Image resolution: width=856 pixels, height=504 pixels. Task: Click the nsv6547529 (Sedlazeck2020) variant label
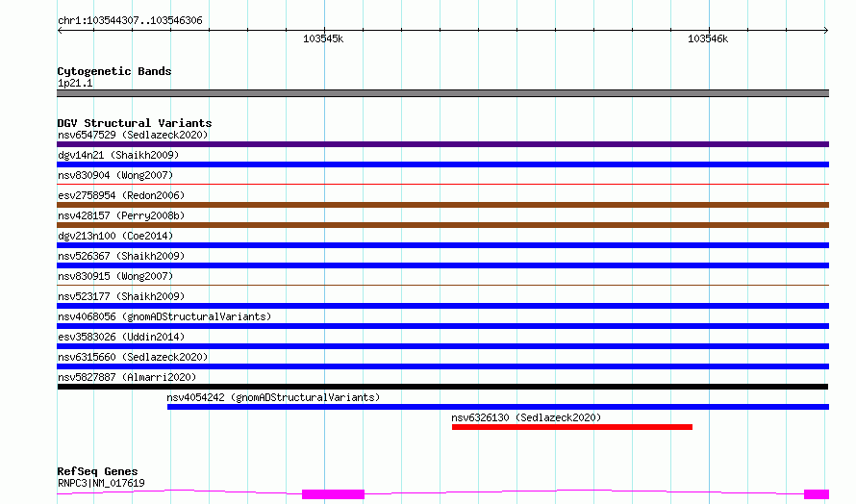tap(133, 135)
